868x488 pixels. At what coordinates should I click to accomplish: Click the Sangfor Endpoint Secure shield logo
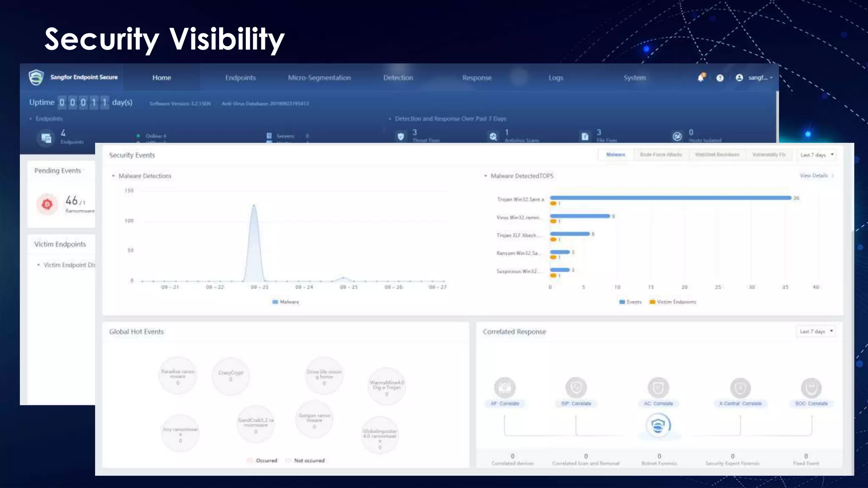coord(36,77)
